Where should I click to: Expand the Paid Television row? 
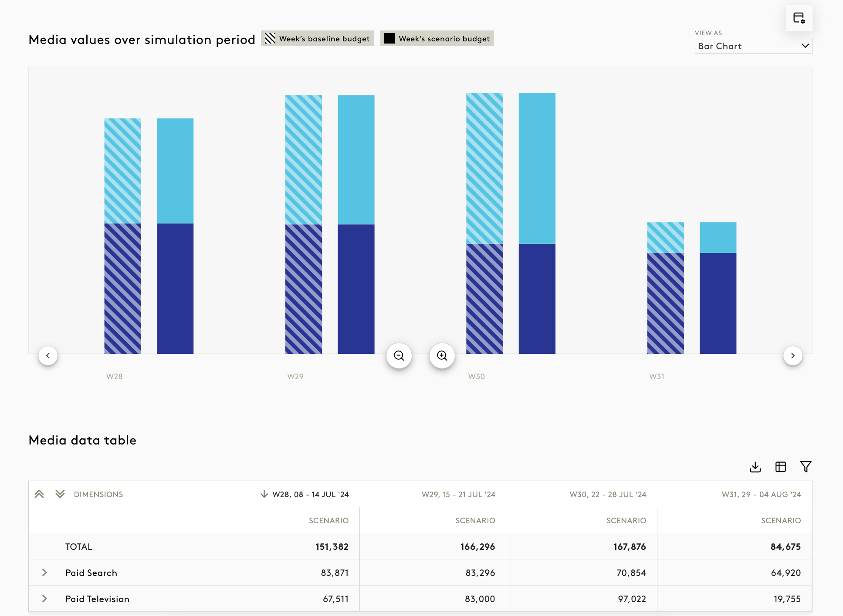44,599
